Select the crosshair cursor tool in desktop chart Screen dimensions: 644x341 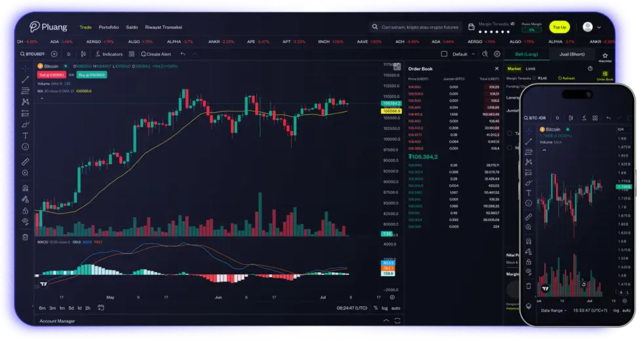26,68
